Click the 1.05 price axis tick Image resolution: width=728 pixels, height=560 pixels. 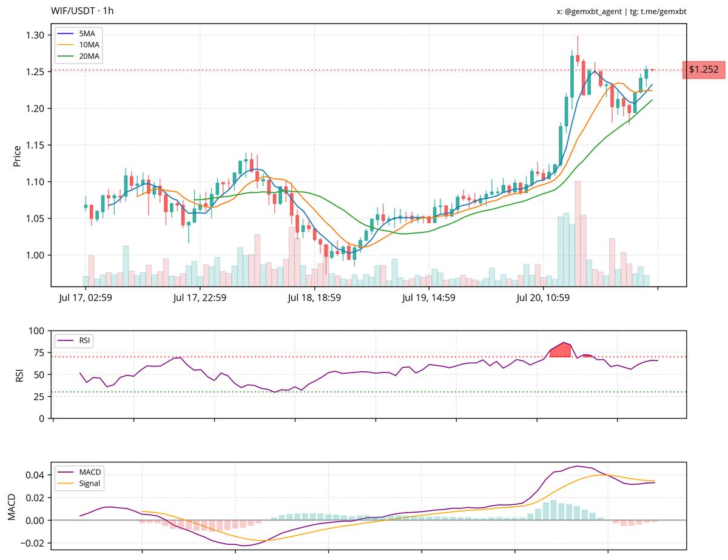point(36,218)
